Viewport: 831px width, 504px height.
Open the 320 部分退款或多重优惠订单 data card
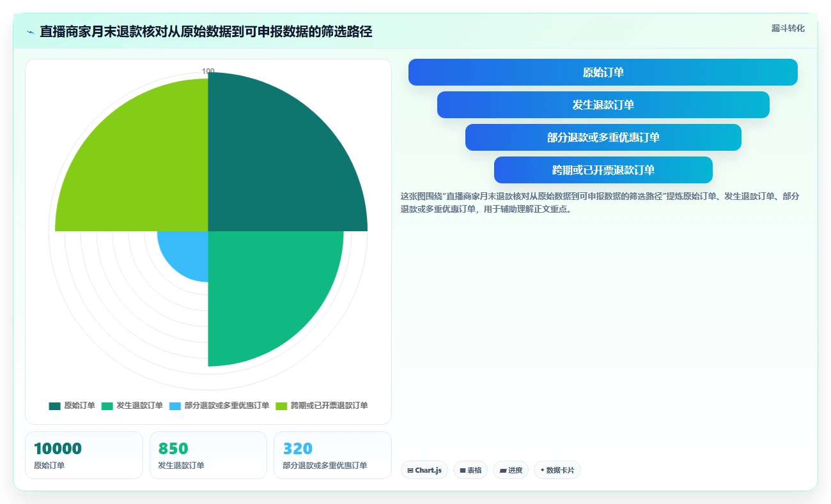click(x=332, y=455)
